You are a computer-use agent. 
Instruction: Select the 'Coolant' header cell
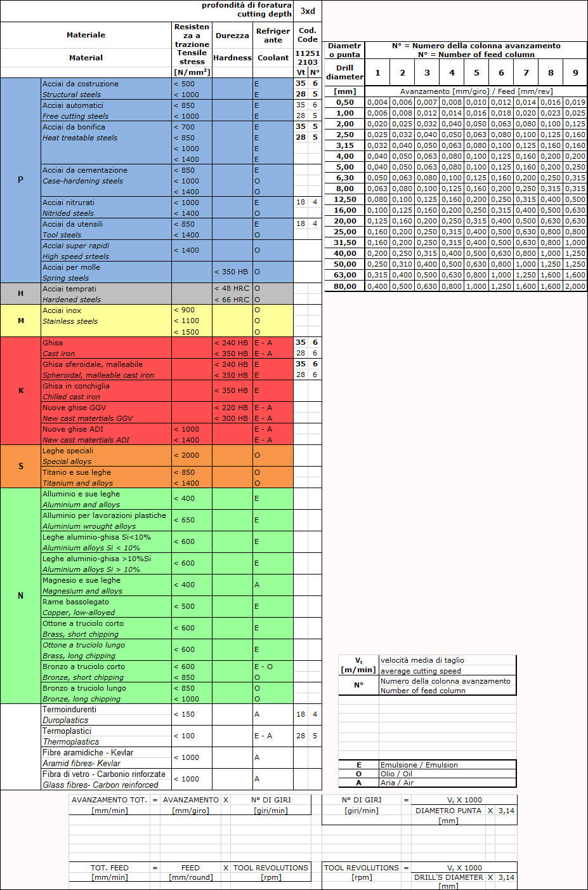click(273, 58)
